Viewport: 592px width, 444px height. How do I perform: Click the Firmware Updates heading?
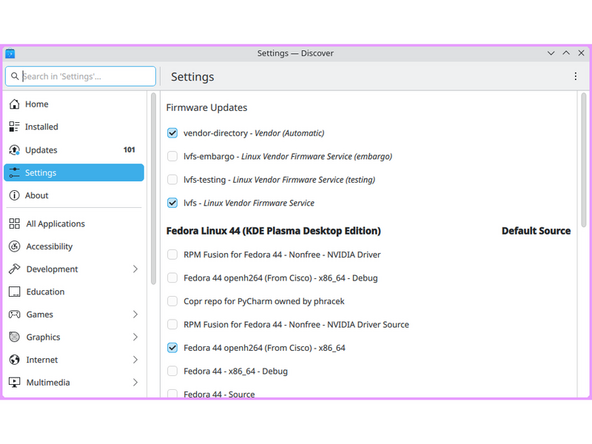coord(207,108)
